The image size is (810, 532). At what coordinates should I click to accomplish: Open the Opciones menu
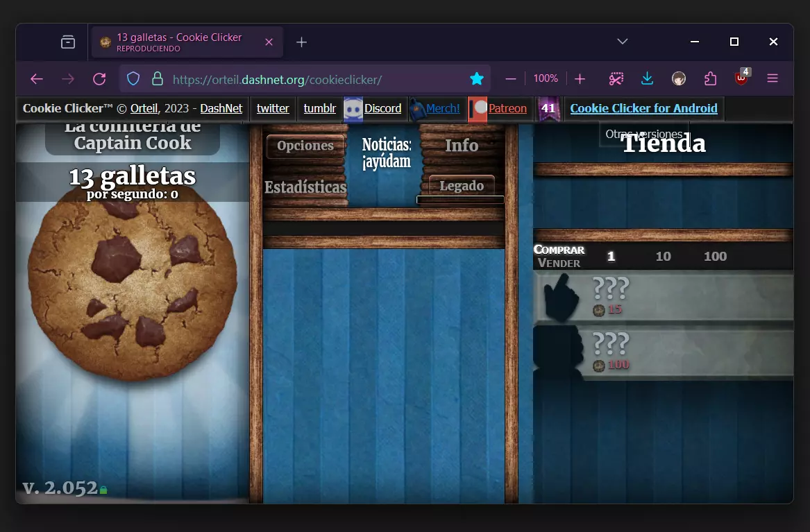click(305, 146)
